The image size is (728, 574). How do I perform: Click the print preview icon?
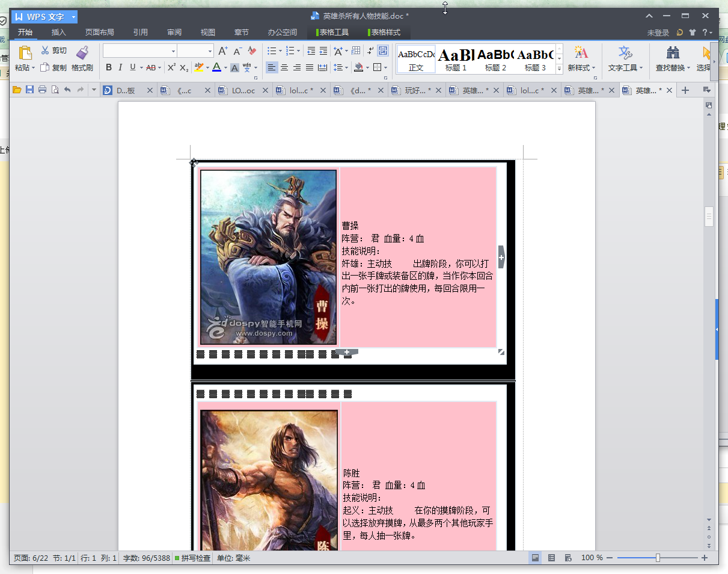55,90
